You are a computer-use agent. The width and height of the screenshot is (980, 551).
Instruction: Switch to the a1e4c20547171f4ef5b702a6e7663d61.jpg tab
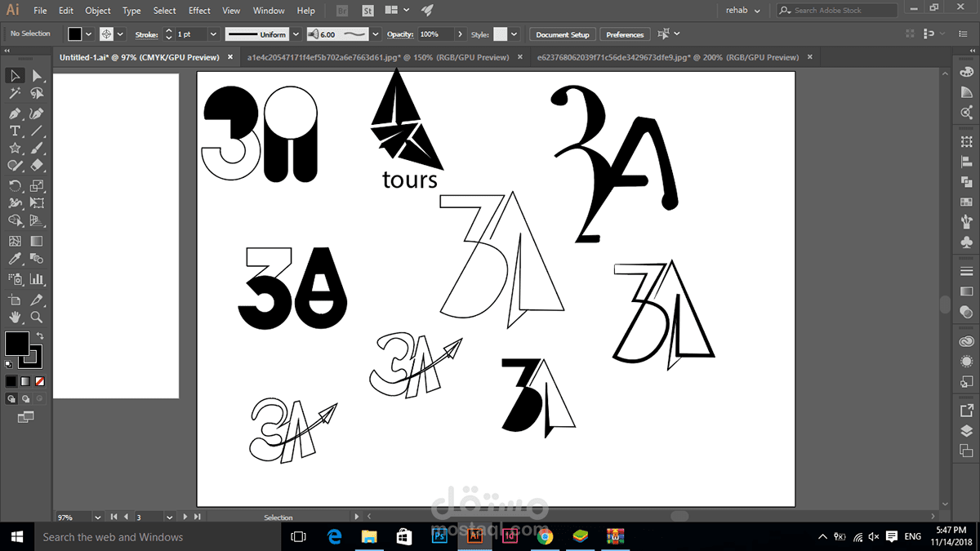tap(378, 57)
